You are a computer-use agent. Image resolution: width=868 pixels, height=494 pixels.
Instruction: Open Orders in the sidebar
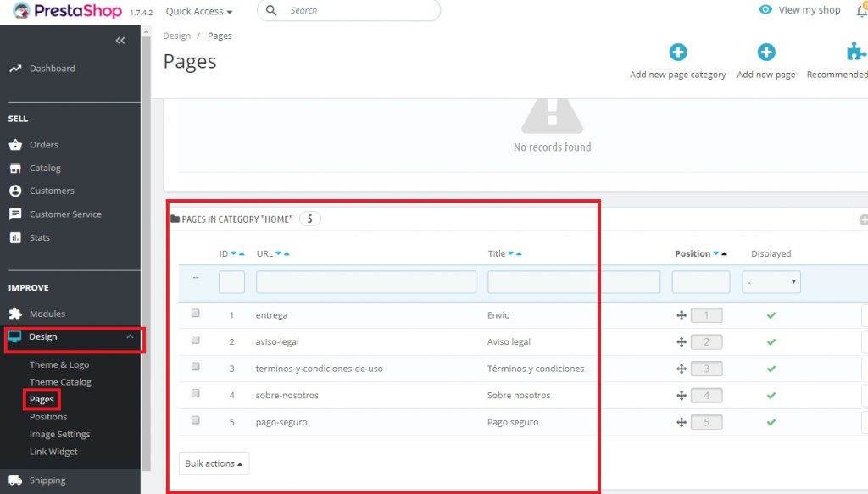[44, 145]
